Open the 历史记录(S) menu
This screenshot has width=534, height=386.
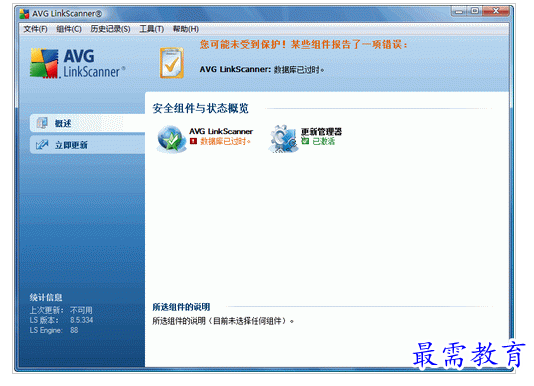pyautogui.click(x=110, y=29)
